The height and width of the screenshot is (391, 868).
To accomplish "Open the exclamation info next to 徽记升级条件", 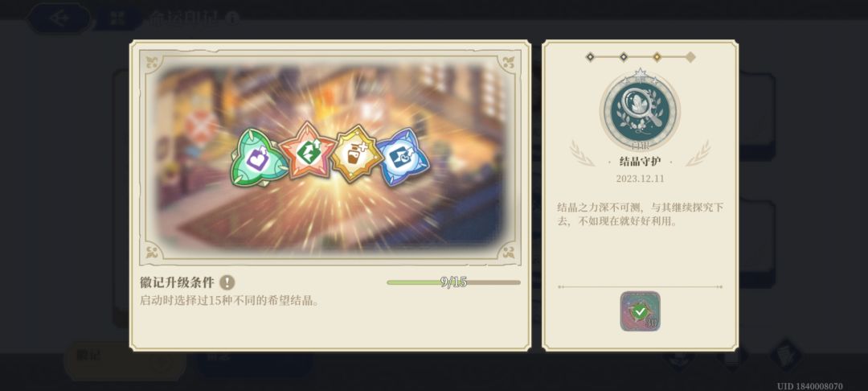I will tap(227, 282).
